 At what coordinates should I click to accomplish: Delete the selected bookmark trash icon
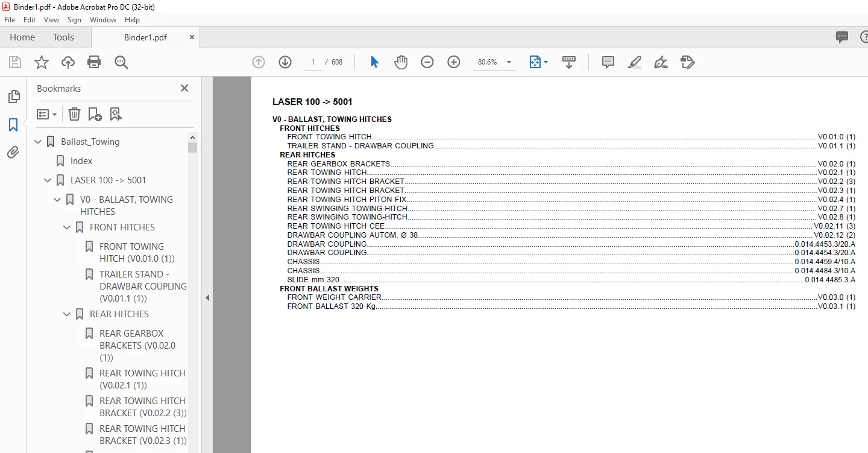pos(74,114)
